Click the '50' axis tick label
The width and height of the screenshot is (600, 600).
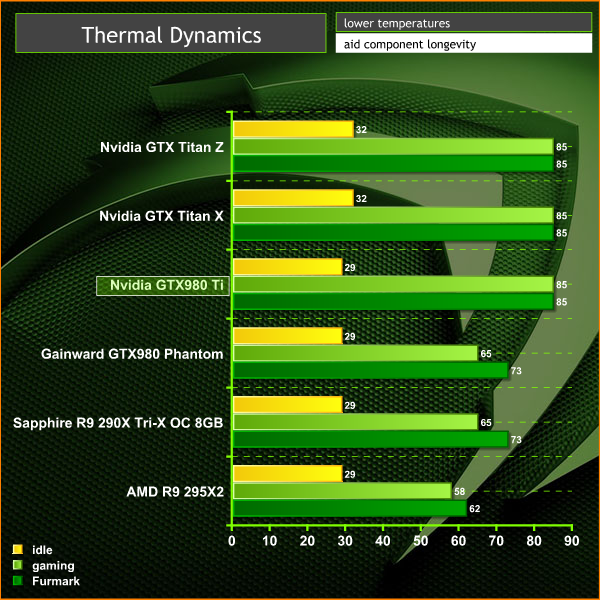tap(421, 541)
